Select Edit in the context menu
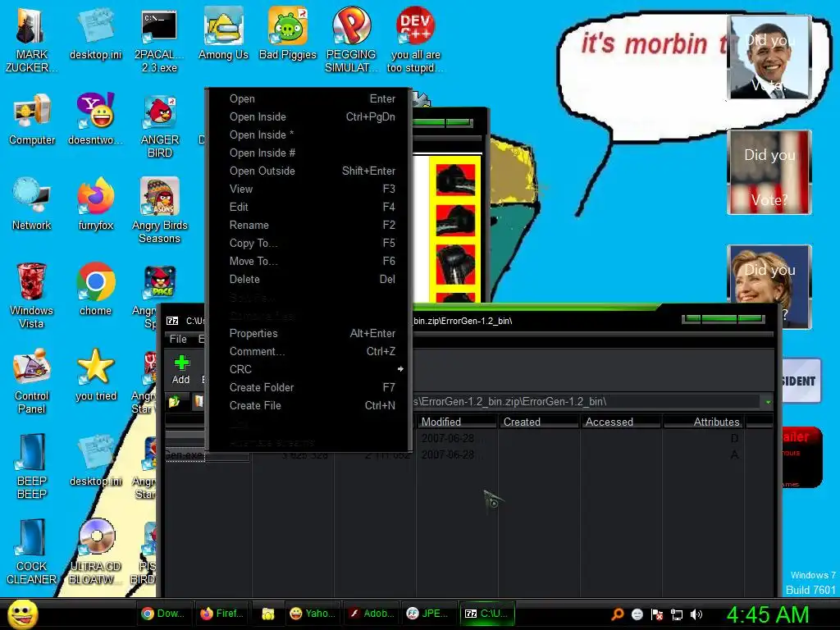This screenshot has width=840, height=630. (313, 207)
